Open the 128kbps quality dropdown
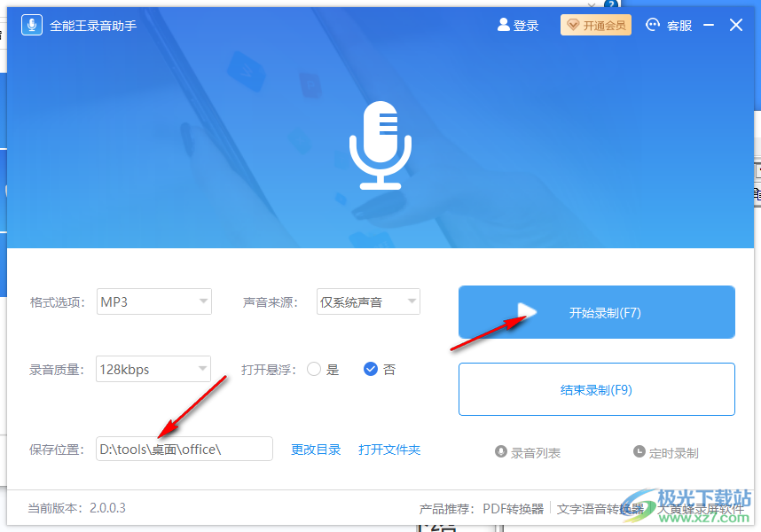Viewport: 761px width, 532px height. pos(153,369)
